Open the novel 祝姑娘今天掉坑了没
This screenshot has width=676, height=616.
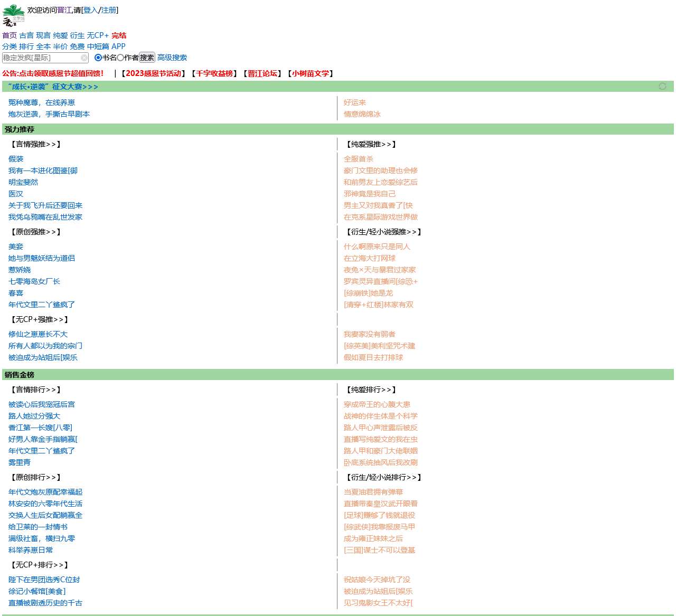[377, 580]
